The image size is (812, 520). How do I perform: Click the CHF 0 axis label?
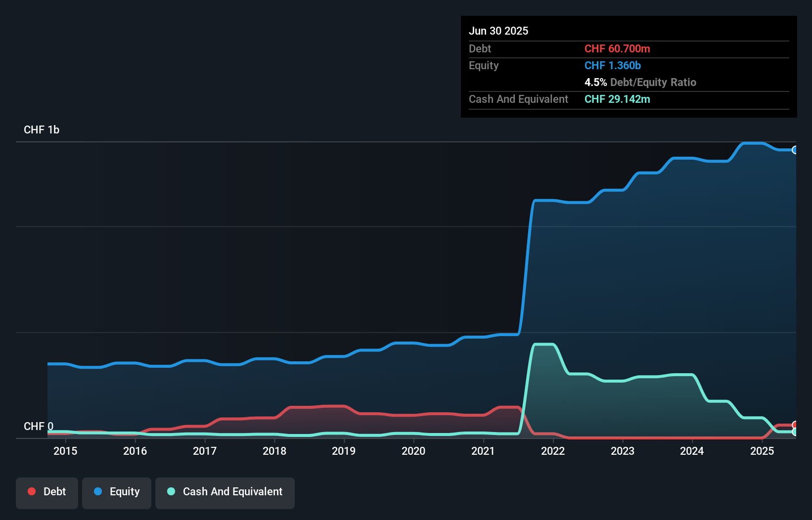(39, 426)
